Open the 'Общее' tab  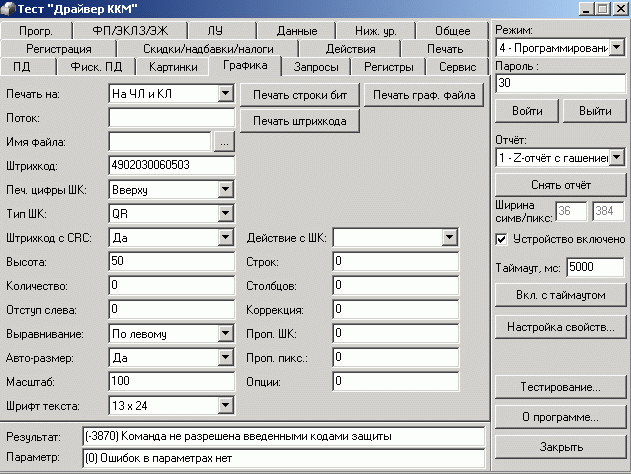(x=453, y=31)
